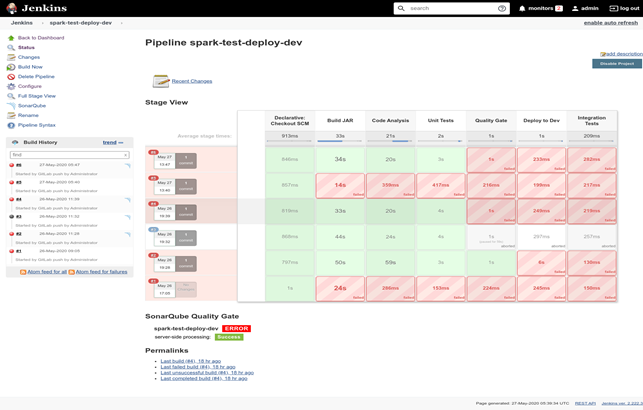Click the Recent Changes notepad icon
Image resolution: width=643 pixels, height=410 pixels.
click(x=161, y=81)
